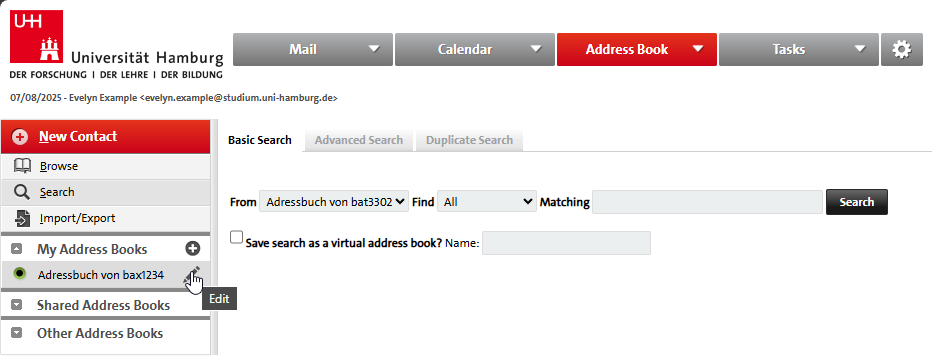Click the plus icon beside My Address Books

click(193, 249)
